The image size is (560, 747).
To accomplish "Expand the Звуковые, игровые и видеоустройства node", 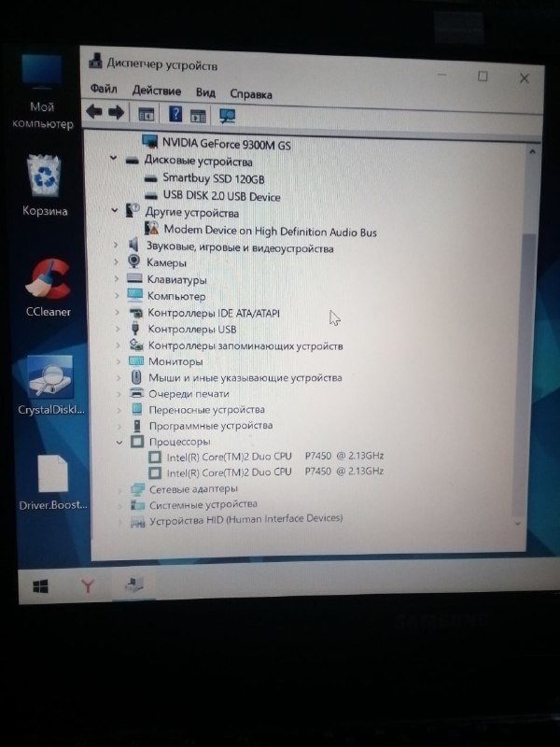I will [x=115, y=246].
